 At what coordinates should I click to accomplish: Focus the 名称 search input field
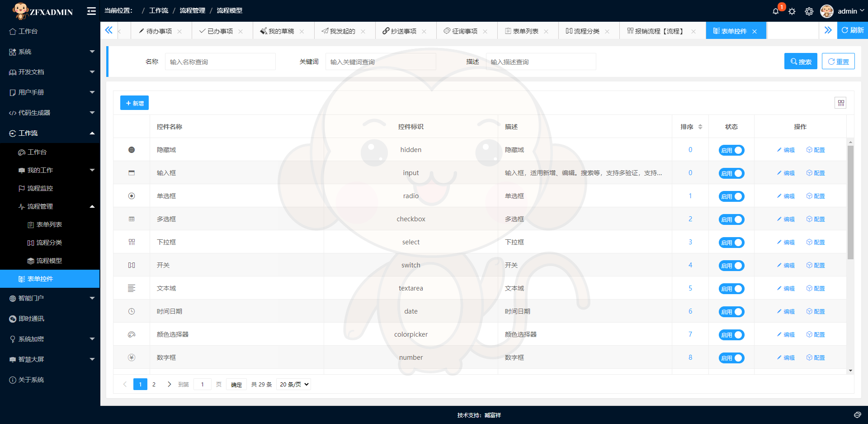click(x=220, y=62)
